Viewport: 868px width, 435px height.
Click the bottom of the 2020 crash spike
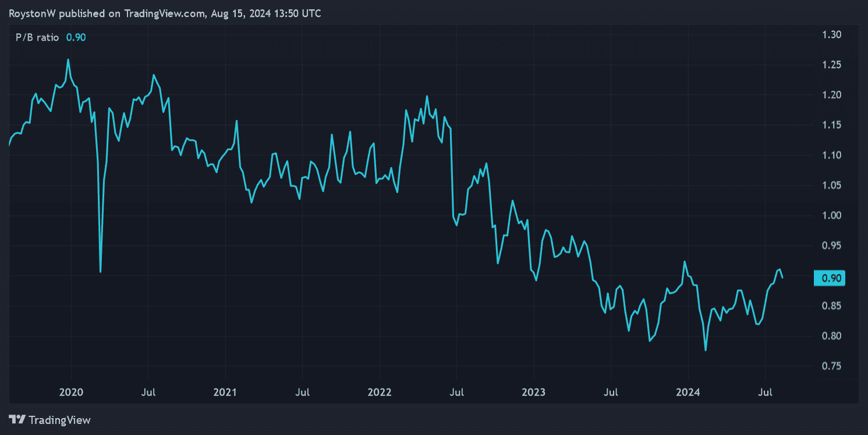click(x=101, y=271)
